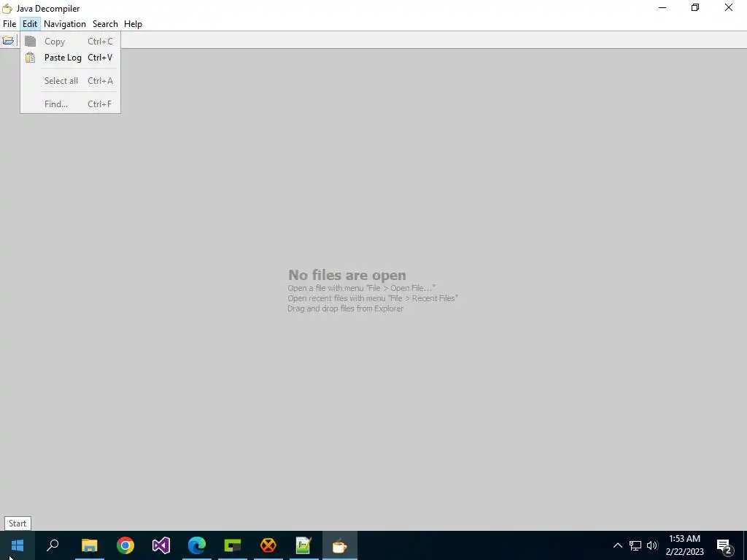Image resolution: width=747 pixels, height=560 pixels.
Task: Click the Copy document icon
Action: click(31, 41)
